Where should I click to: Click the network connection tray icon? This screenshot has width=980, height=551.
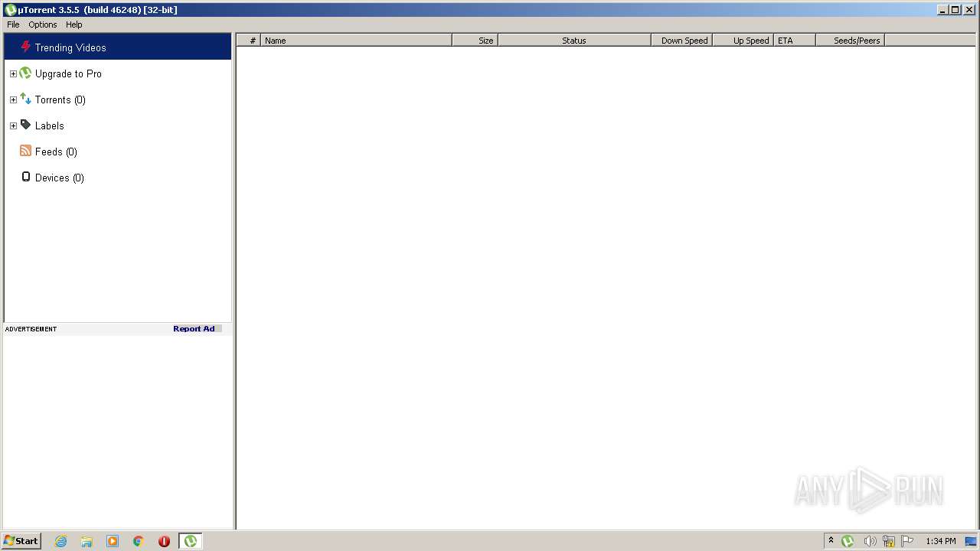(x=889, y=541)
